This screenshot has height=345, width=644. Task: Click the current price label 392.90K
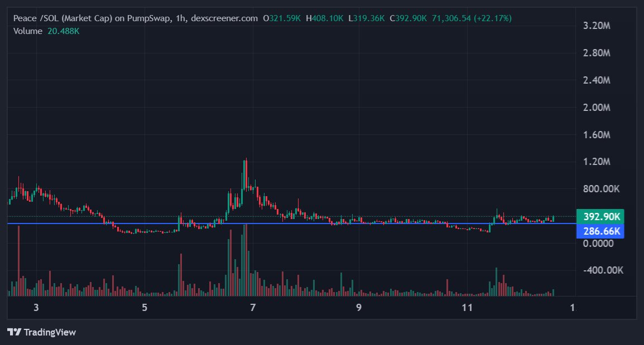click(x=600, y=217)
